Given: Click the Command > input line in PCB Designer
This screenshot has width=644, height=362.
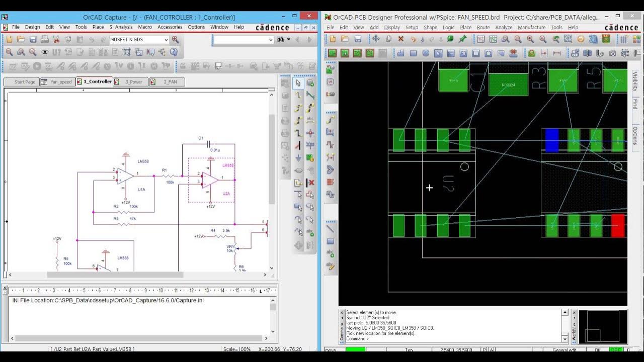Looking at the screenshot, I should (x=453, y=339).
